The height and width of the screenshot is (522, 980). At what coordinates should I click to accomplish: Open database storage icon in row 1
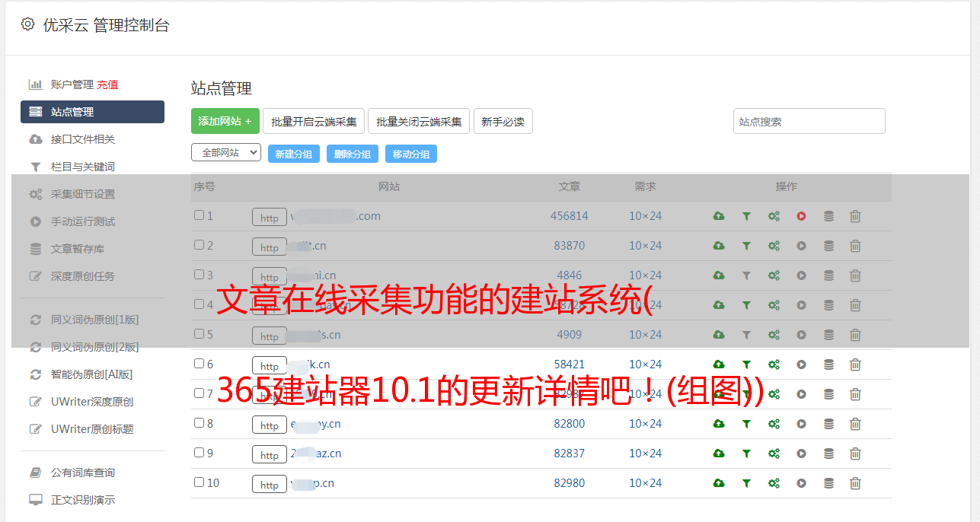click(828, 216)
